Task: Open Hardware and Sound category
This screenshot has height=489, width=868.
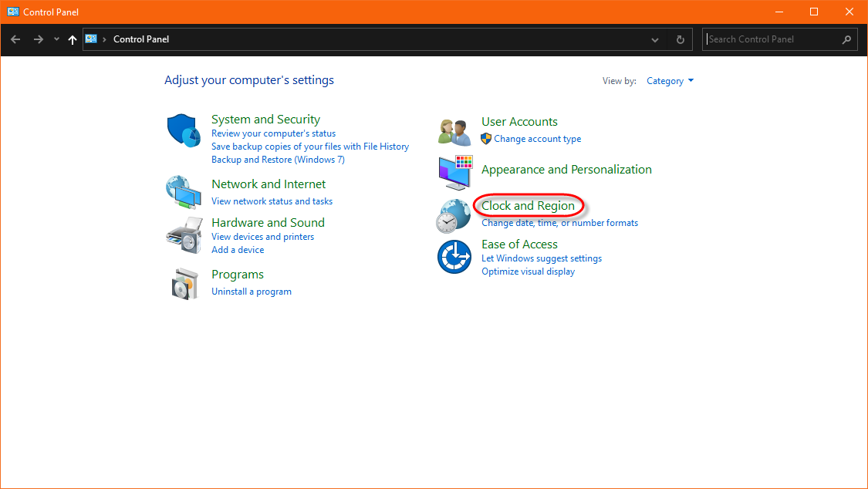Action: click(x=268, y=223)
